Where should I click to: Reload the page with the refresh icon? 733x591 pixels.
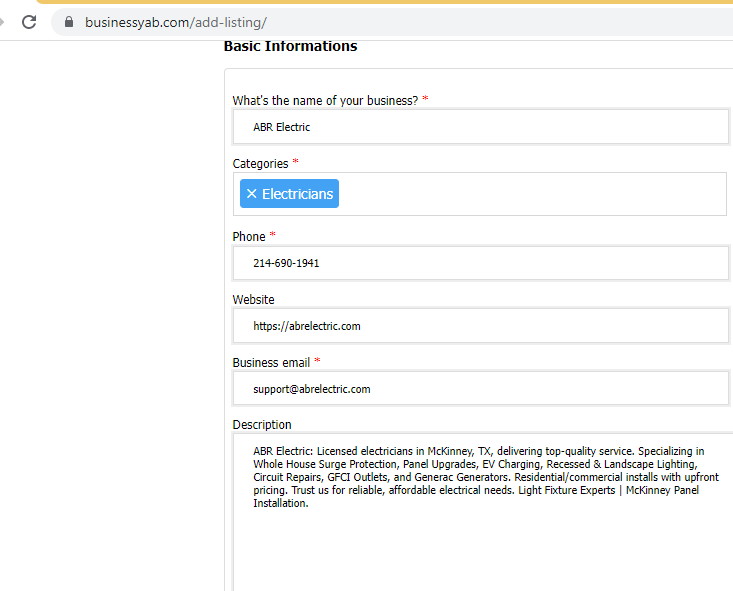(29, 22)
